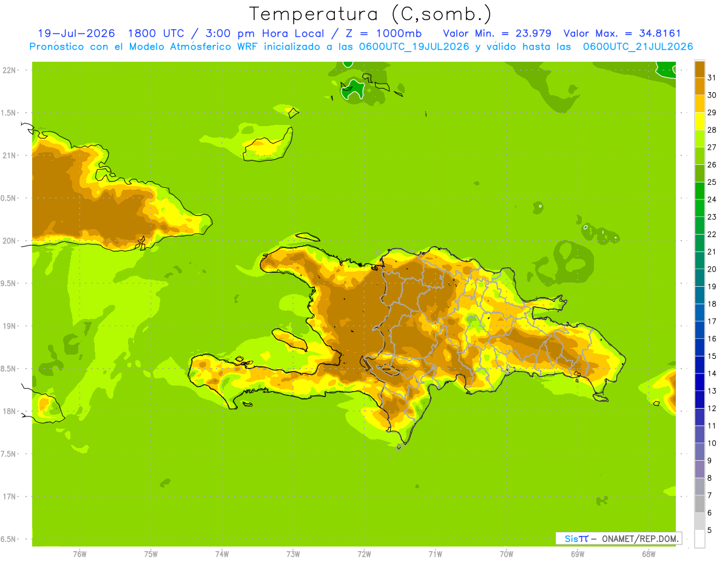Click the "69W" longitude axis label
728x562 pixels.
(x=577, y=554)
